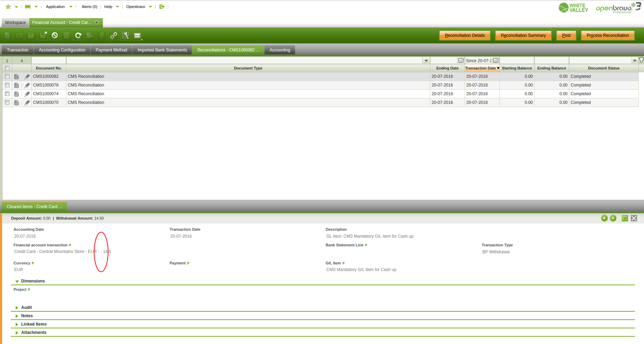Click the wrench customize-grid toolbar icon
The width and height of the screenshot is (644, 344).
pos(125,35)
